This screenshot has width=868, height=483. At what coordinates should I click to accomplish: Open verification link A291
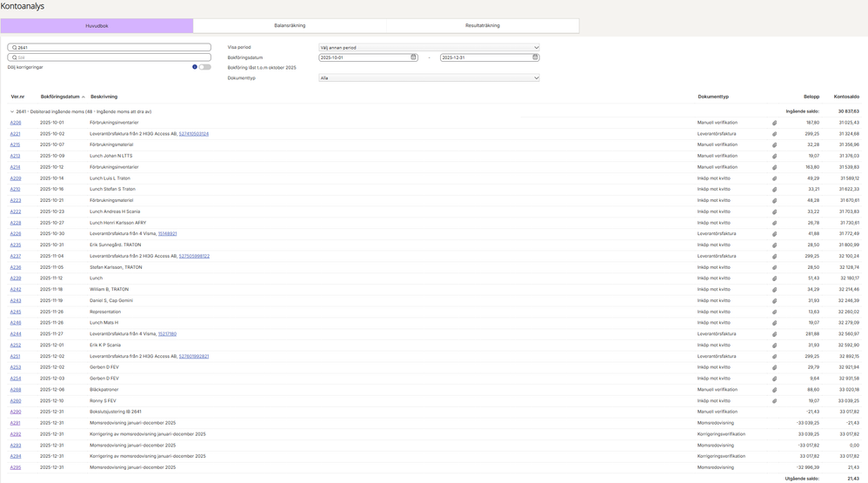pyautogui.click(x=15, y=423)
